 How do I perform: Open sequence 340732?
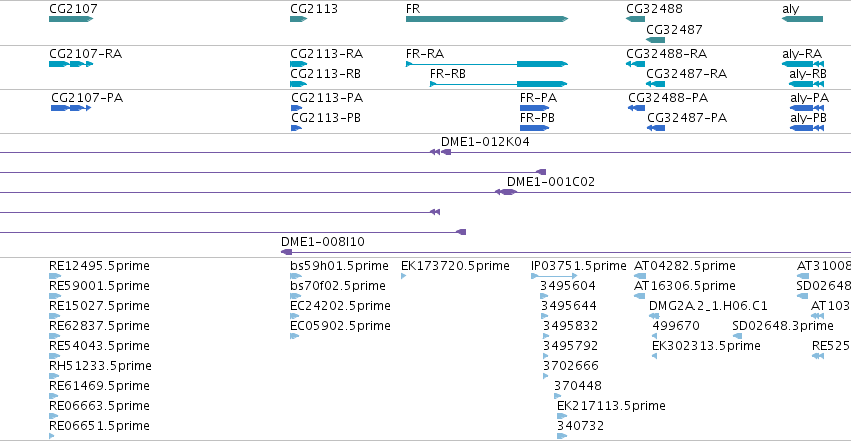[x=562, y=436]
